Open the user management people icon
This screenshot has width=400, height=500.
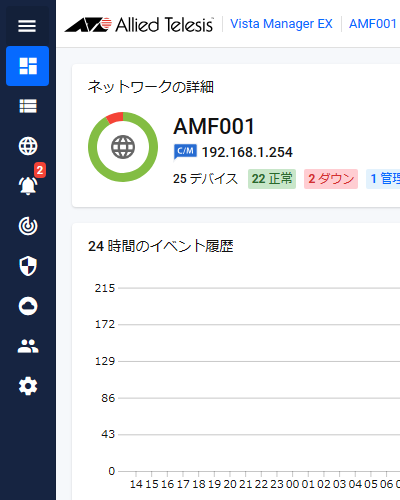[28, 346]
